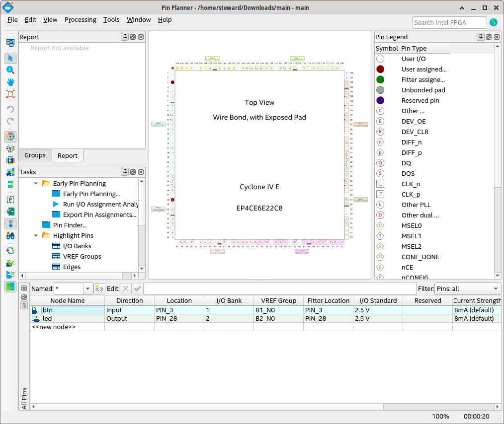
Task: Open the Named dropdown arrow
Action: (88, 288)
